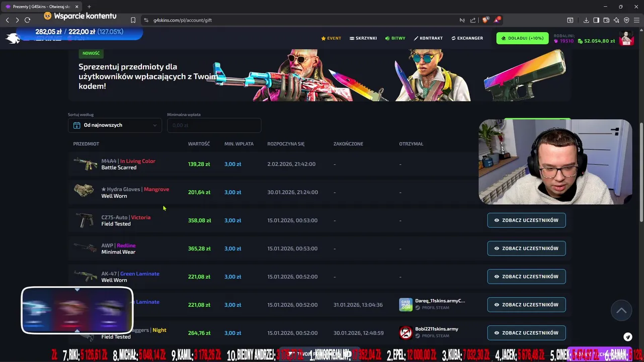The height and width of the screenshot is (362, 644).
Task: Reload the page with the refresh icon
Action: pos(27,20)
